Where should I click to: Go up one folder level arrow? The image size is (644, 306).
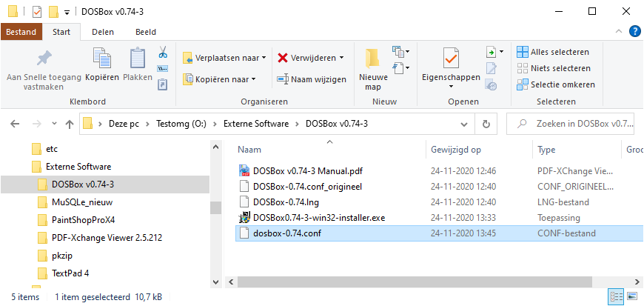pos(70,124)
